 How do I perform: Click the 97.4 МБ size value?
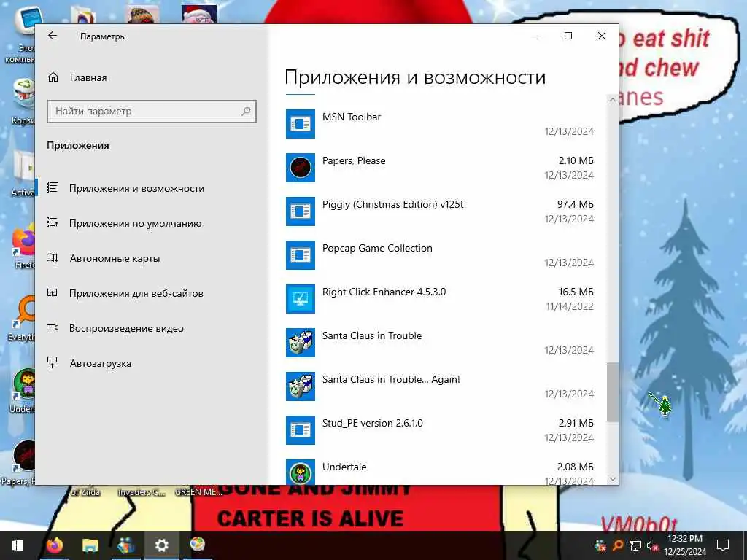pos(575,204)
